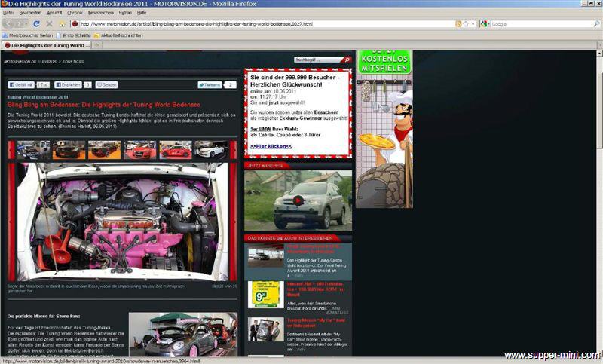The height and width of the screenshot is (364, 603).
Task: Click the large pink engine bay photo
Action: 122,222
